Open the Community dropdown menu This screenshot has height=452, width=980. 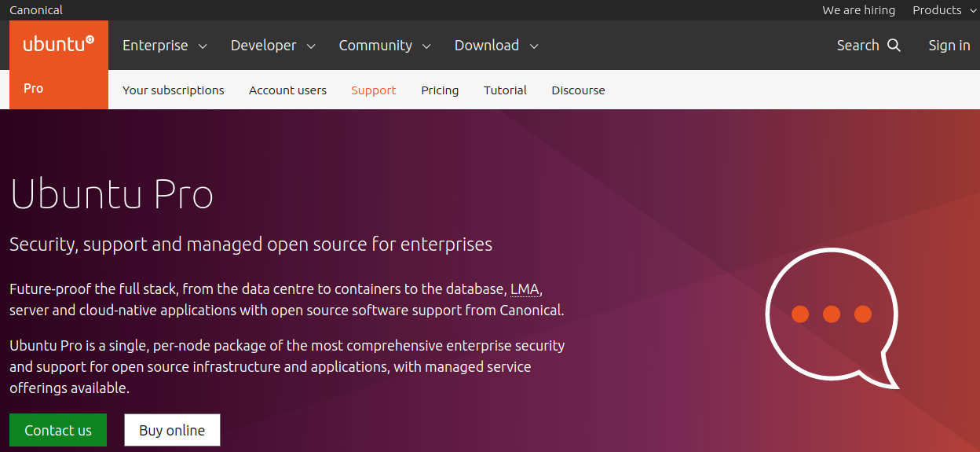click(x=385, y=46)
